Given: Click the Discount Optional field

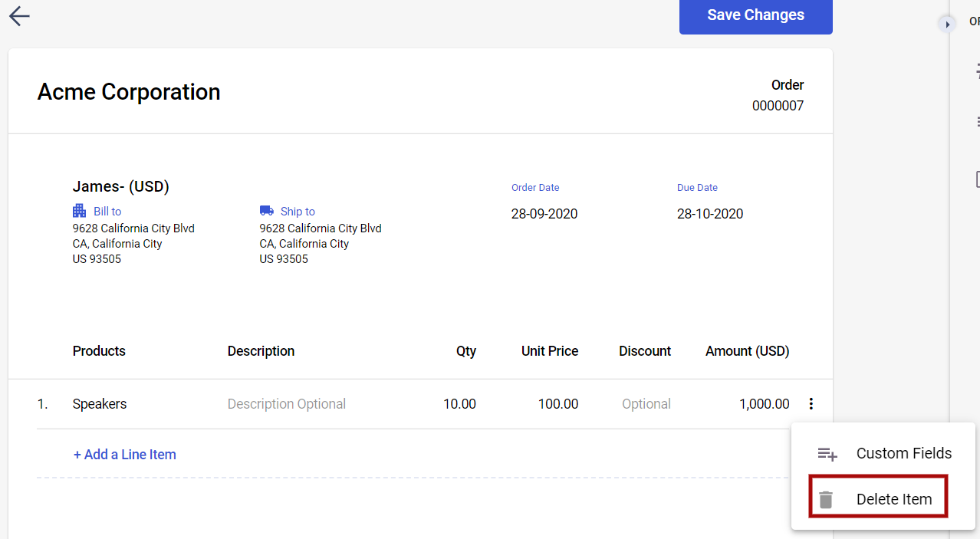Looking at the screenshot, I should point(646,404).
